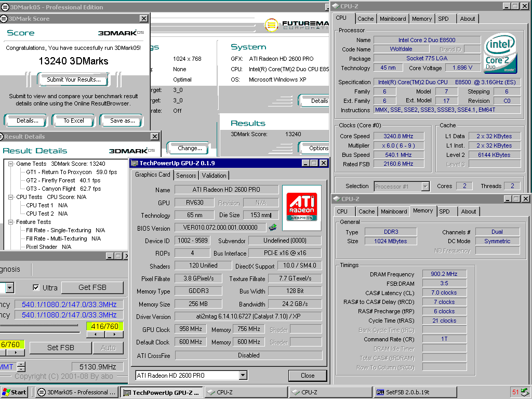Select GT2 - Firefly Forest row

[63, 180]
